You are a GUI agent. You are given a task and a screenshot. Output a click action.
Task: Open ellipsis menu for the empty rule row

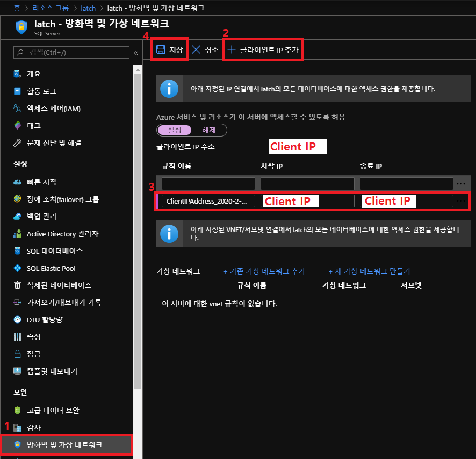pos(461,183)
